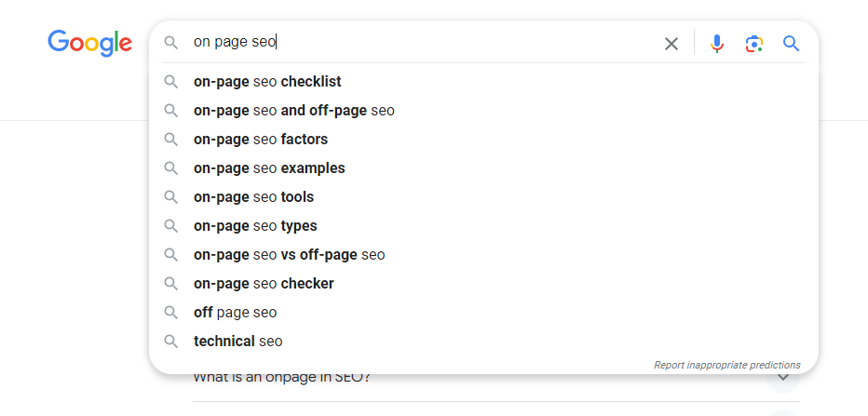Pick the 'on-page seo checker' suggestion
868x416 pixels.
click(x=264, y=284)
